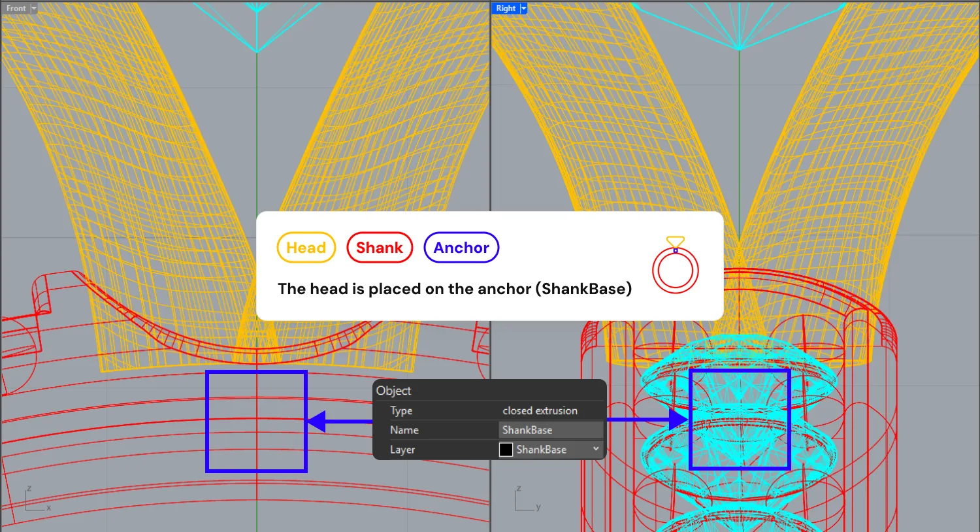Select the blue Anchor tag
980x532 pixels.
tap(461, 248)
